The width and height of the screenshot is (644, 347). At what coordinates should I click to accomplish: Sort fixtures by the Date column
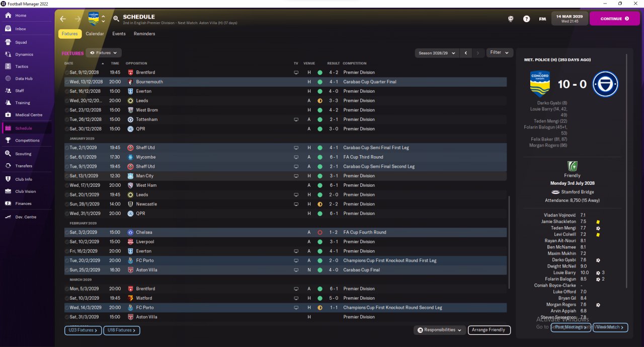pyautogui.click(x=69, y=63)
